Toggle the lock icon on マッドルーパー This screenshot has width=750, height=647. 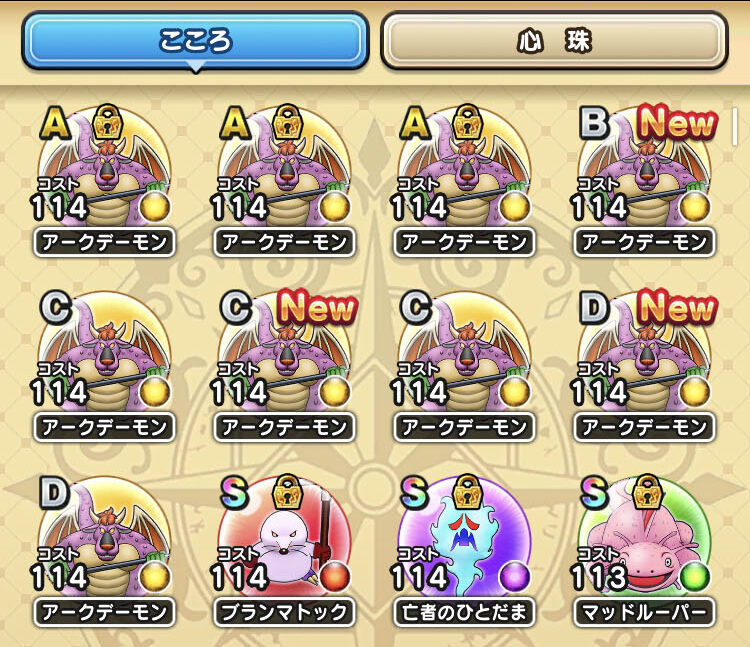648,492
